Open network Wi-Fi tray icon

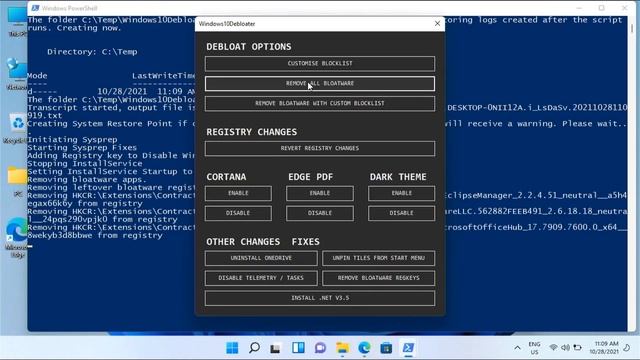coord(553,348)
